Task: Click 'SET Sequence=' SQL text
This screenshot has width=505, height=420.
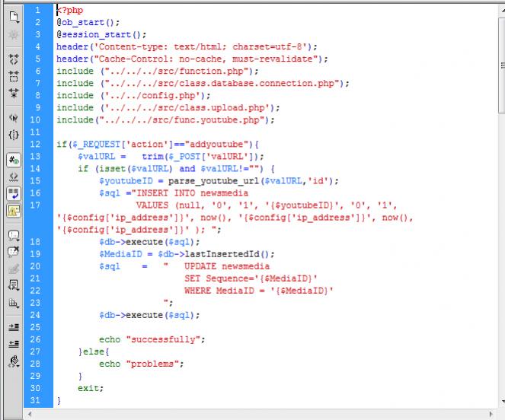Action: (x=219, y=278)
